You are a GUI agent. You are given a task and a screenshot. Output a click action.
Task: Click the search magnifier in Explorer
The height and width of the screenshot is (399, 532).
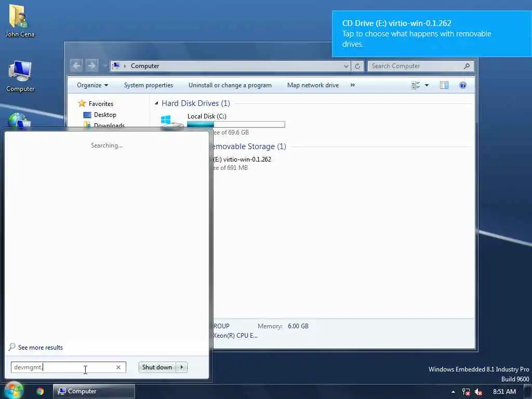tap(467, 66)
